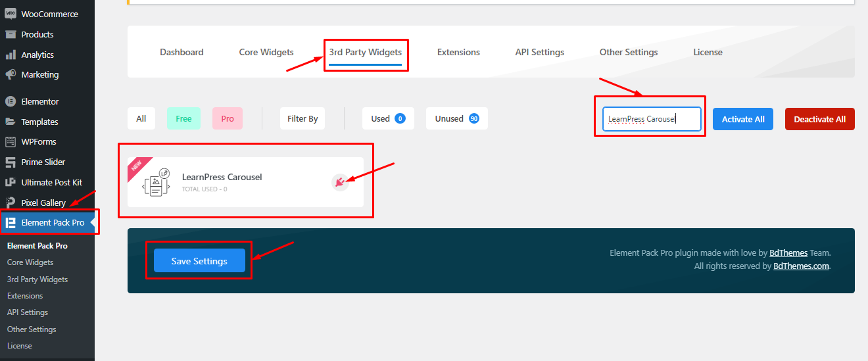Click the WPForms icon in sidebar

11,142
